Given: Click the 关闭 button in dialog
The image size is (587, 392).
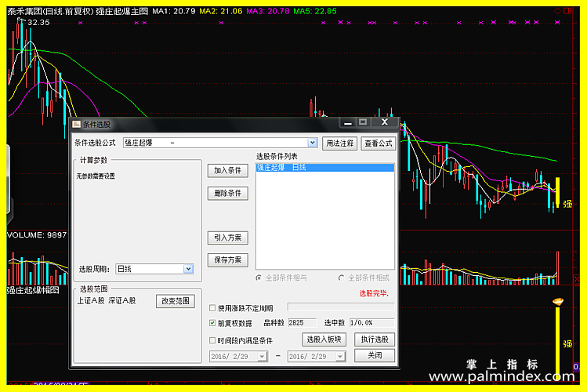Looking at the screenshot, I should [375, 355].
